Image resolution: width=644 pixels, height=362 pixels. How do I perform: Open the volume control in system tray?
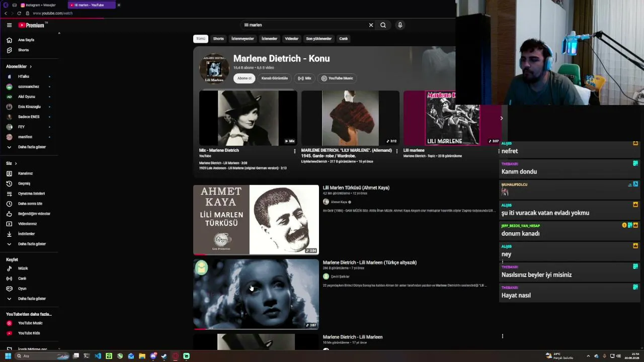pos(618,356)
